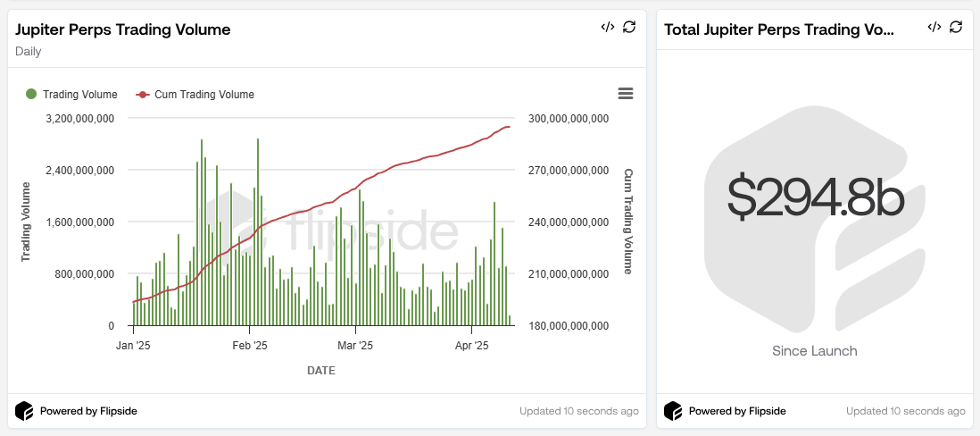Screen dimensions: 980x436
Task: Click Flipside logo icon in left panel footer
Action: point(24,411)
